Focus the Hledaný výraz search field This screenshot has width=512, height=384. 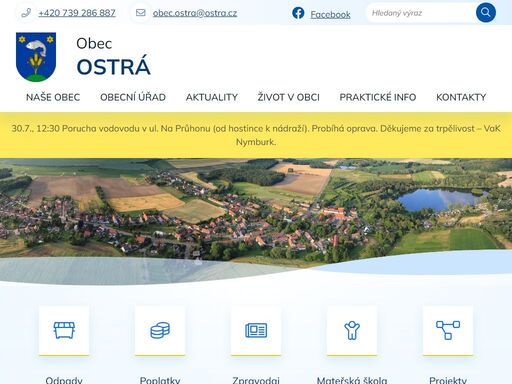[x=421, y=13]
